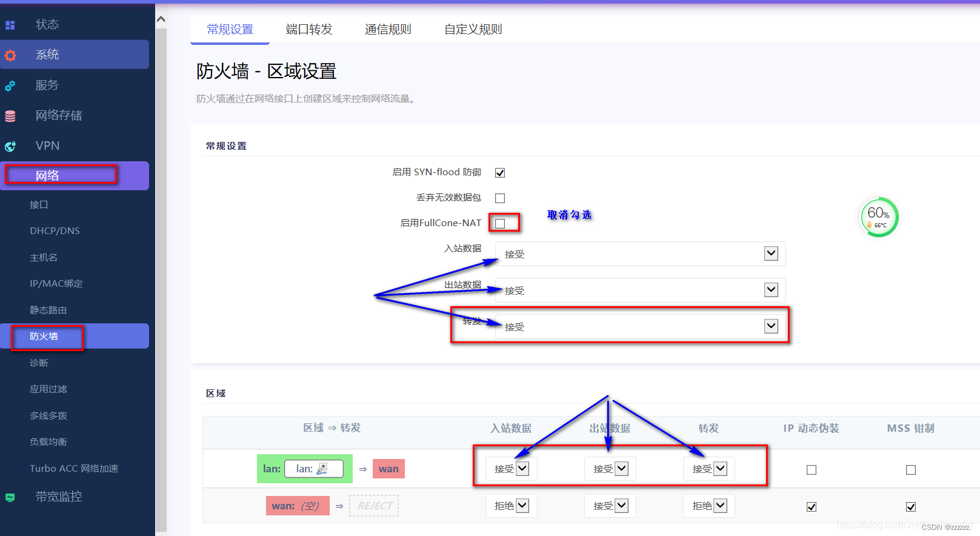Open wan zone 入站数据 dropdown
The width and height of the screenshot is (980, 536).
click(x=511, y=506)
